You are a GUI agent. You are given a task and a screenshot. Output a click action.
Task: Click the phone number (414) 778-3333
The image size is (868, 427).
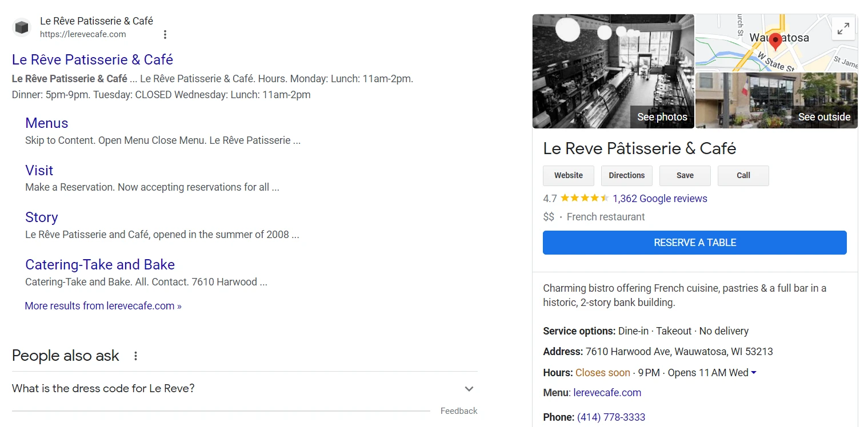click(611, 417)
